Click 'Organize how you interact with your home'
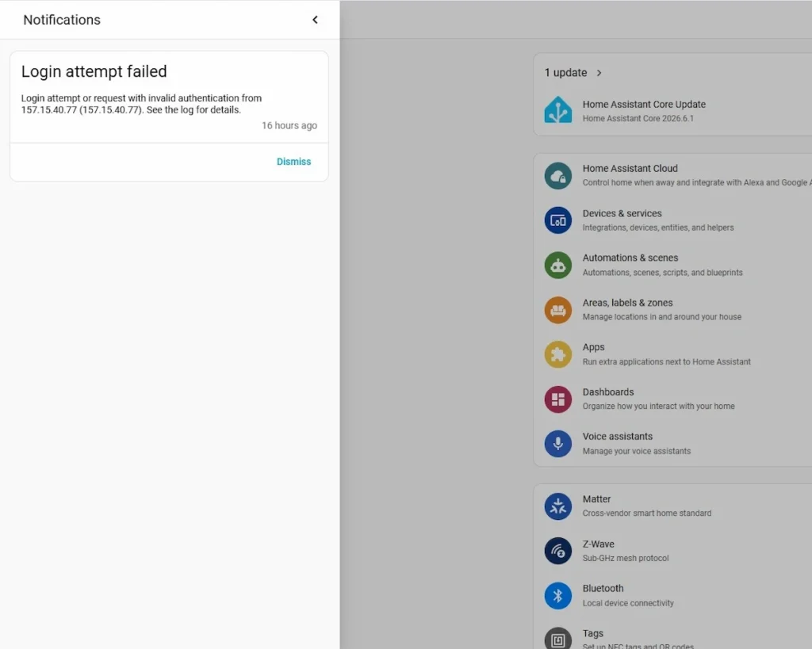 pyautogui.click(x=658, y=407)
